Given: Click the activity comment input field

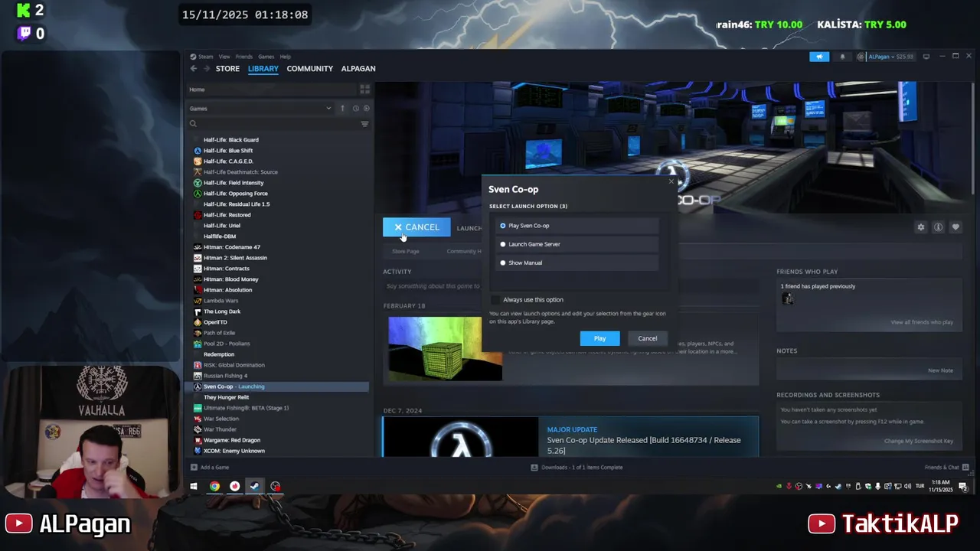Looking at the screenshot, I should tap(433, 286).
